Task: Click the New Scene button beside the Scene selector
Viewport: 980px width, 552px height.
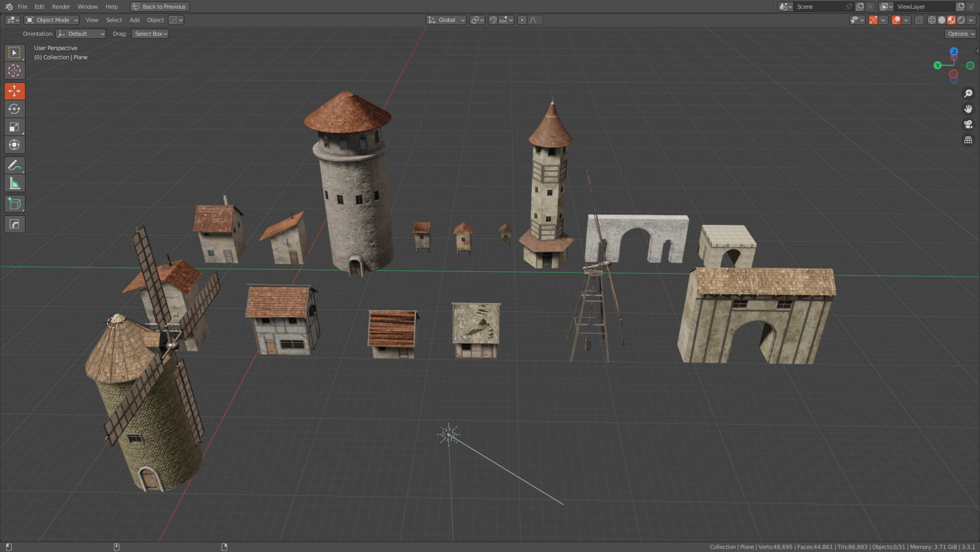Action: coord(860,7)
